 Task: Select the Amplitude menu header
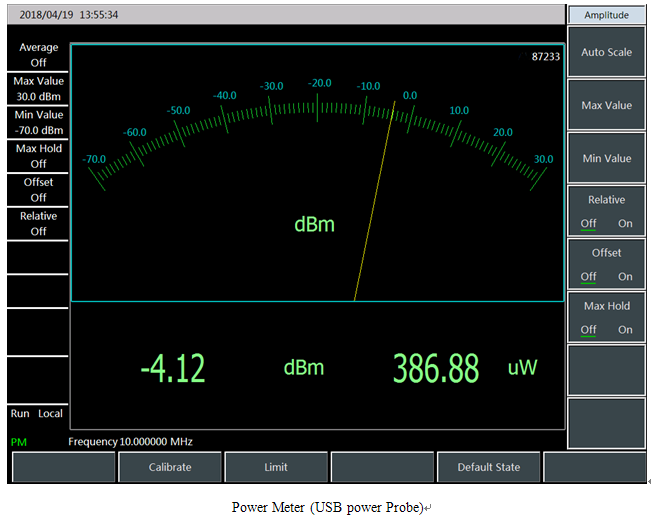click(606, 15)
